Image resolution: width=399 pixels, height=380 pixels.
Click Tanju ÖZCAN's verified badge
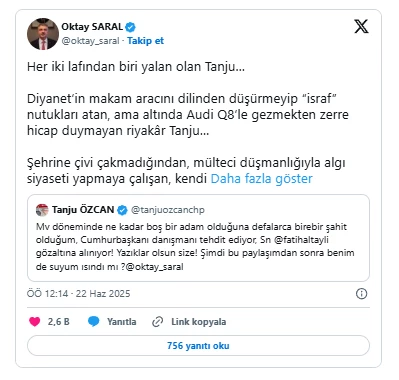[x=122, y=210]
